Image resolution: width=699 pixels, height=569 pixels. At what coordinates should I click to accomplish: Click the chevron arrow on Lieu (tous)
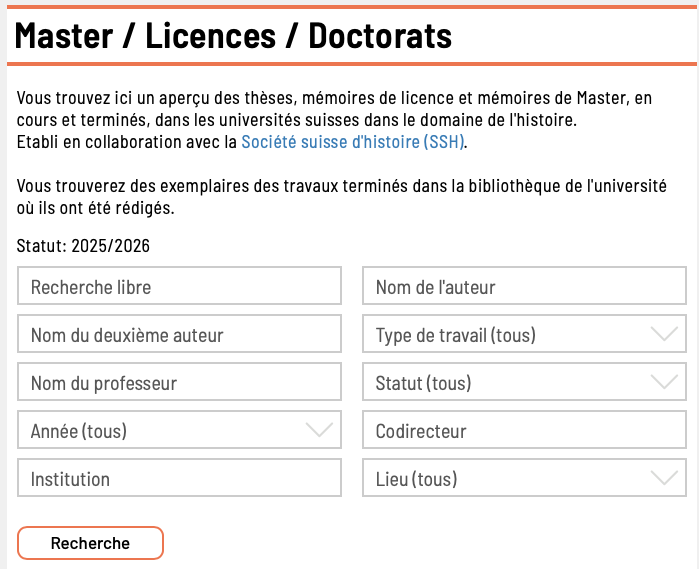pyautogui.click(x=664, y=479)
